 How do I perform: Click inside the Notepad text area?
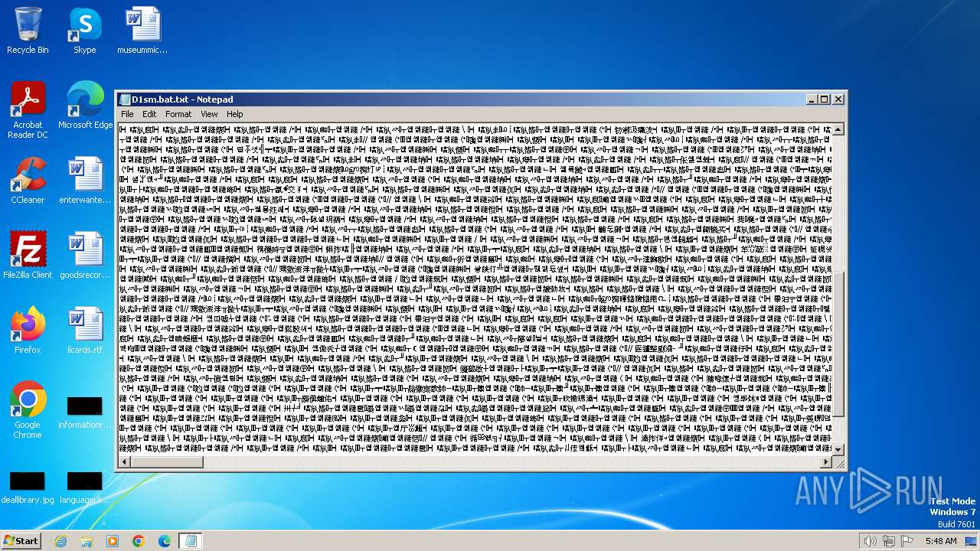point(475,289)
